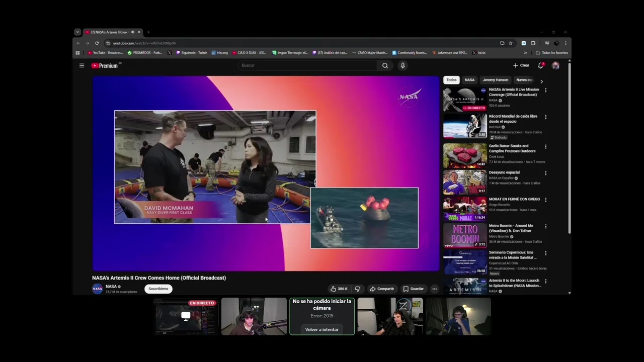Mute the NASA tab audio icon

coord(133,32)
